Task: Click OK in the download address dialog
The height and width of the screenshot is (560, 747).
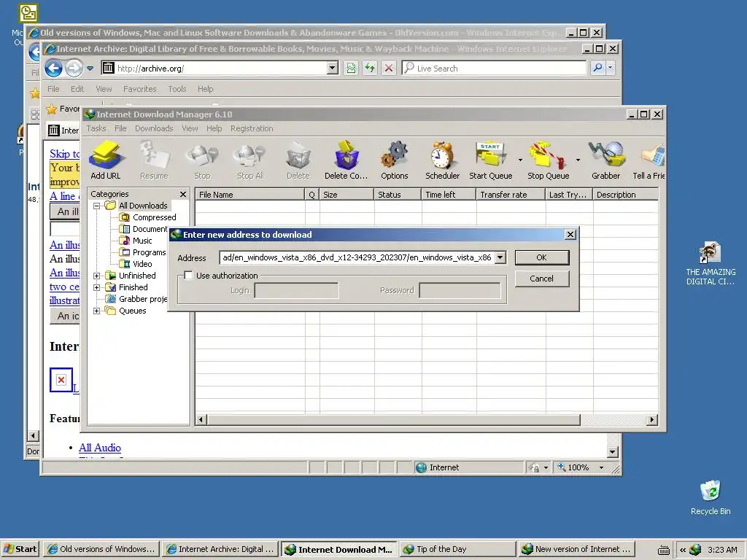Action: click(542, 257)
